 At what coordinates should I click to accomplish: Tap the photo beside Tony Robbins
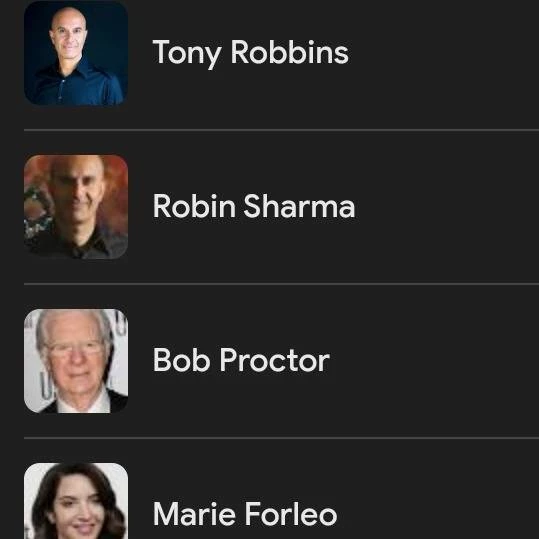coord(76,53)
